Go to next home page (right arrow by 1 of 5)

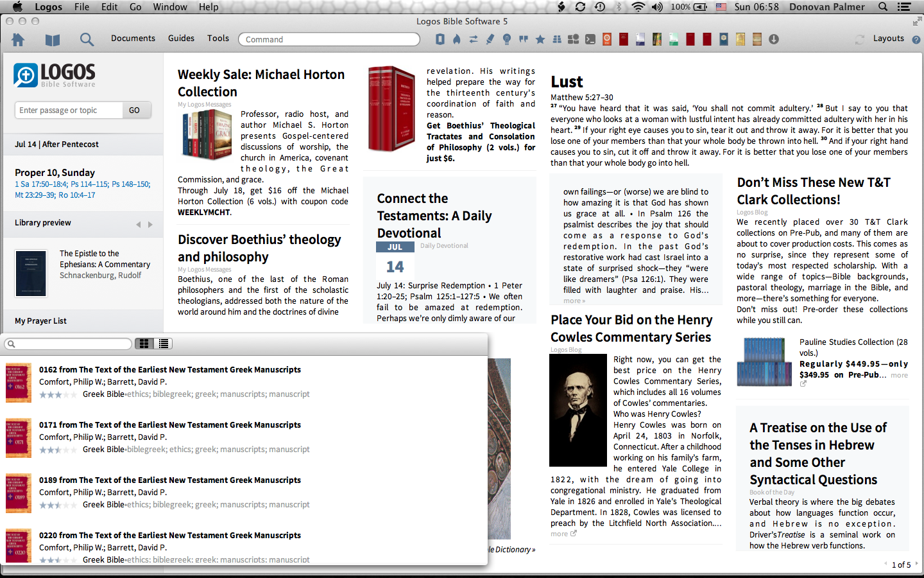(x=916, y=564)
